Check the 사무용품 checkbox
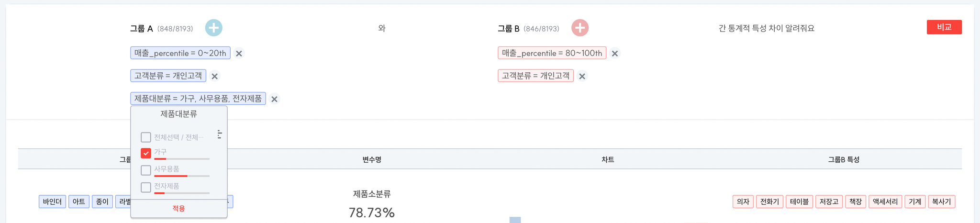This screenshot has height=223, width=980. pyautogui.click(x=146, y=170)
